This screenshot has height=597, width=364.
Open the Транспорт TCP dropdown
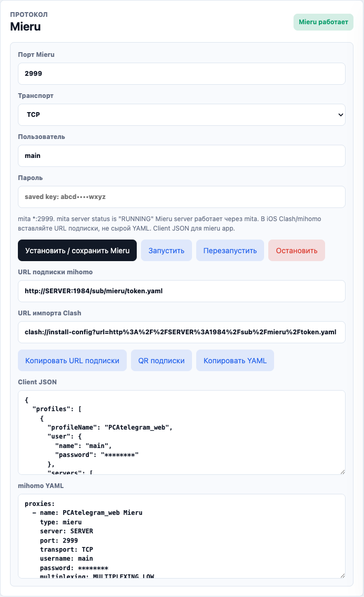181,115
